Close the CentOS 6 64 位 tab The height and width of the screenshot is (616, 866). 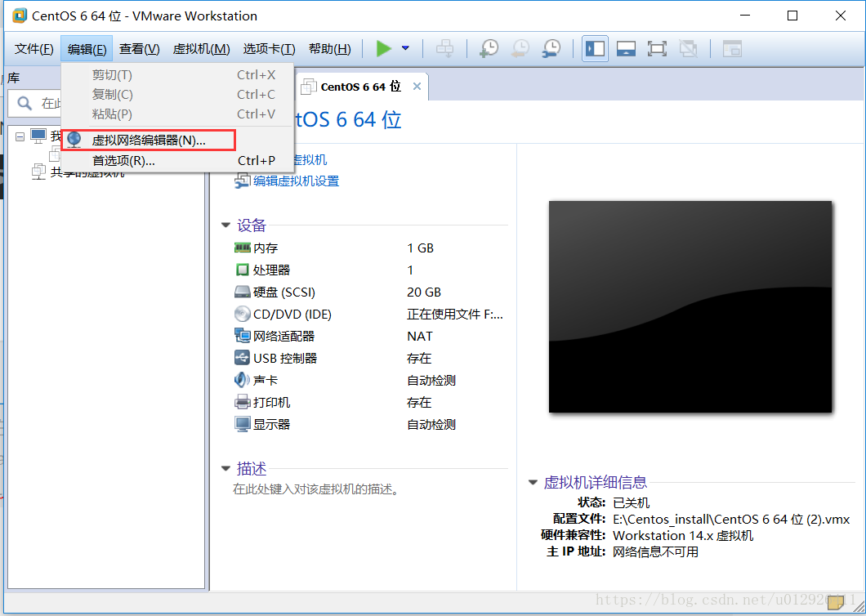[x=417, y=86]
